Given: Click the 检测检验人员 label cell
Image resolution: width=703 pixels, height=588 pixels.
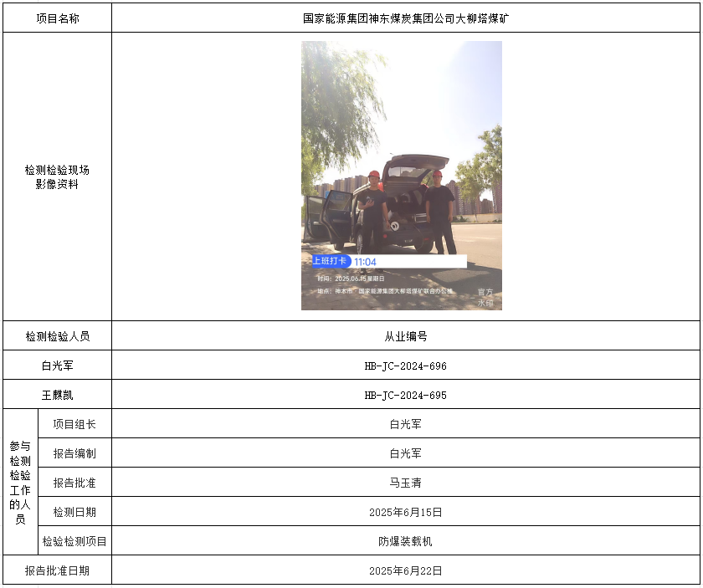Looking at the screenshot, I should [58, 336].
